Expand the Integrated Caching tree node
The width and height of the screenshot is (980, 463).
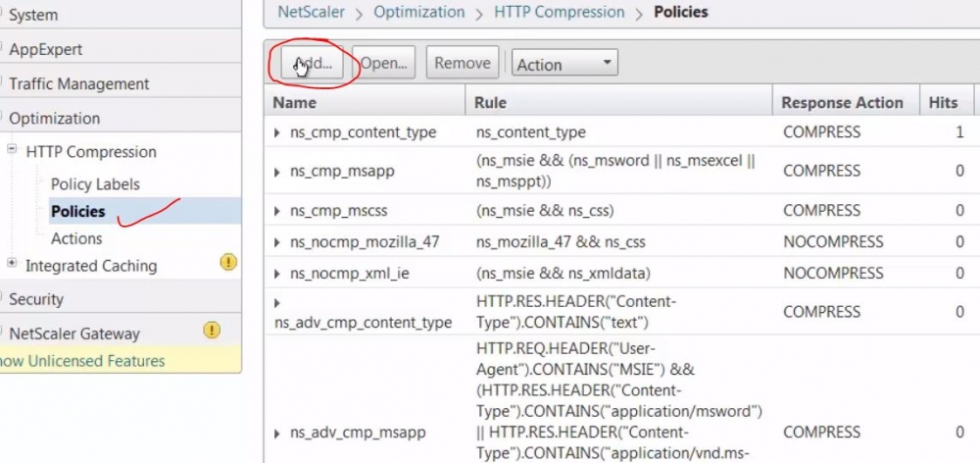[11, 264]
